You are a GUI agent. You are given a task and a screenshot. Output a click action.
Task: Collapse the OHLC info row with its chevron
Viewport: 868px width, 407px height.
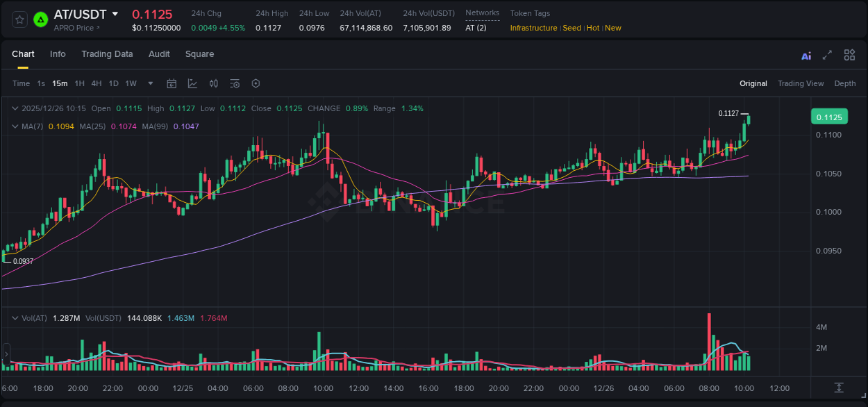pyautogui.click(x=15, y=108)
